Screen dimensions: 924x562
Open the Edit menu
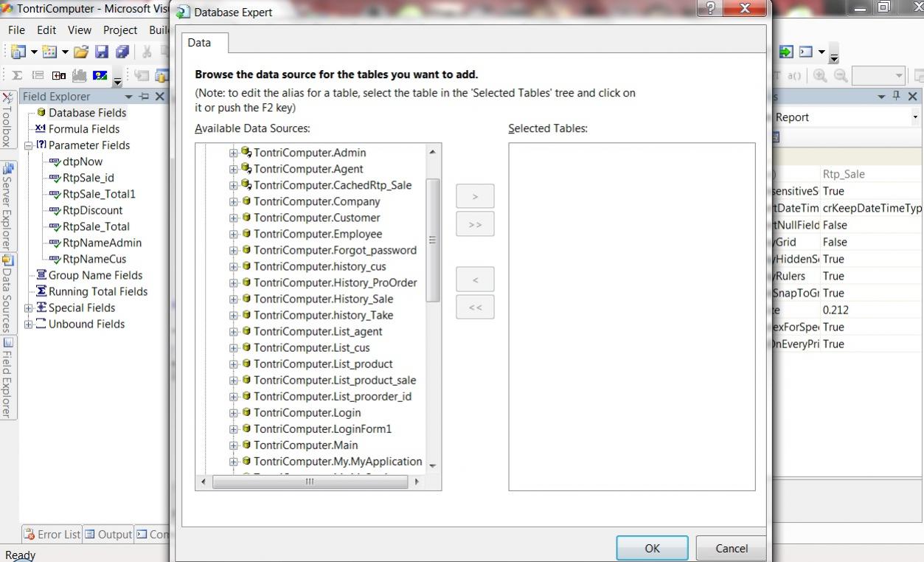point(46,30)
